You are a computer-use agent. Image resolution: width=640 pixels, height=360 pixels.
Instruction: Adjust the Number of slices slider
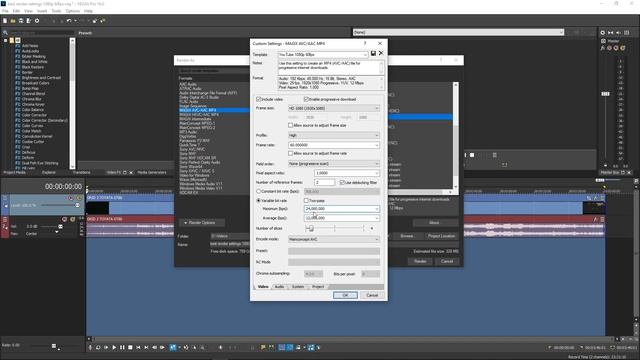coord(310,229)
